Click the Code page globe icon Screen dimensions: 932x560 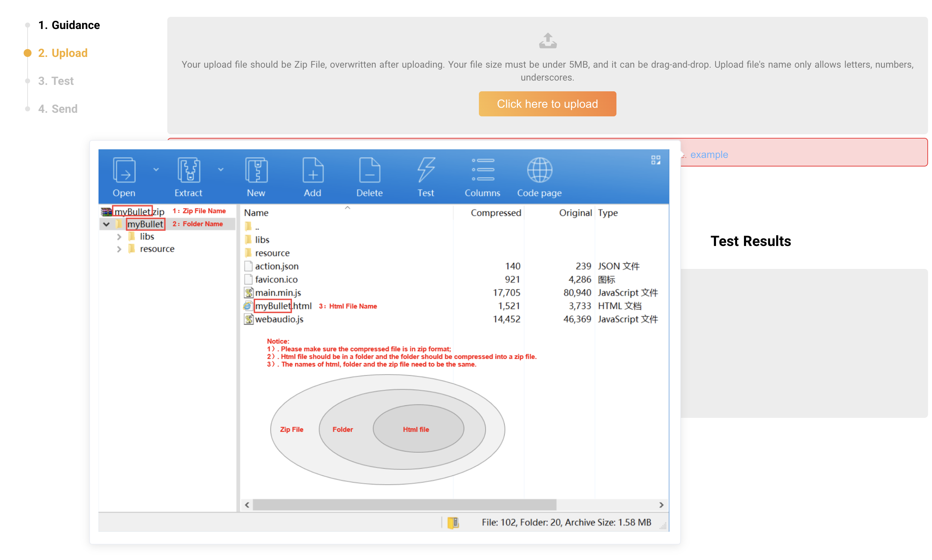click(x=539, y=170)
